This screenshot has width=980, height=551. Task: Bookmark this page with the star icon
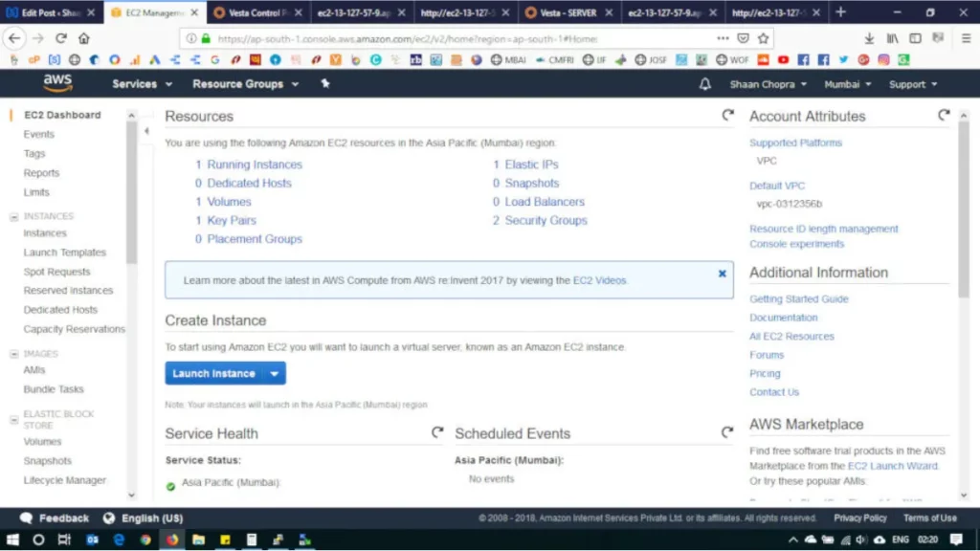(x=763, y=38)
